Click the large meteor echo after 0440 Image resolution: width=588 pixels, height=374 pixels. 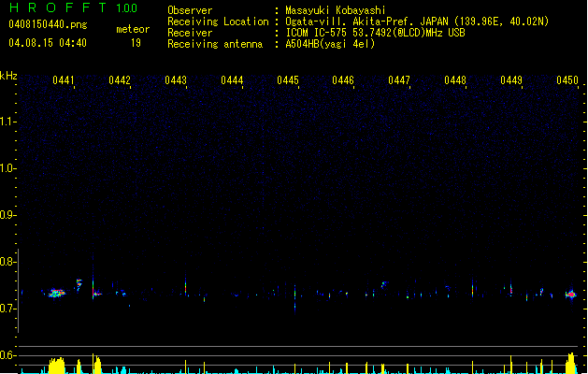coord(57,293)
